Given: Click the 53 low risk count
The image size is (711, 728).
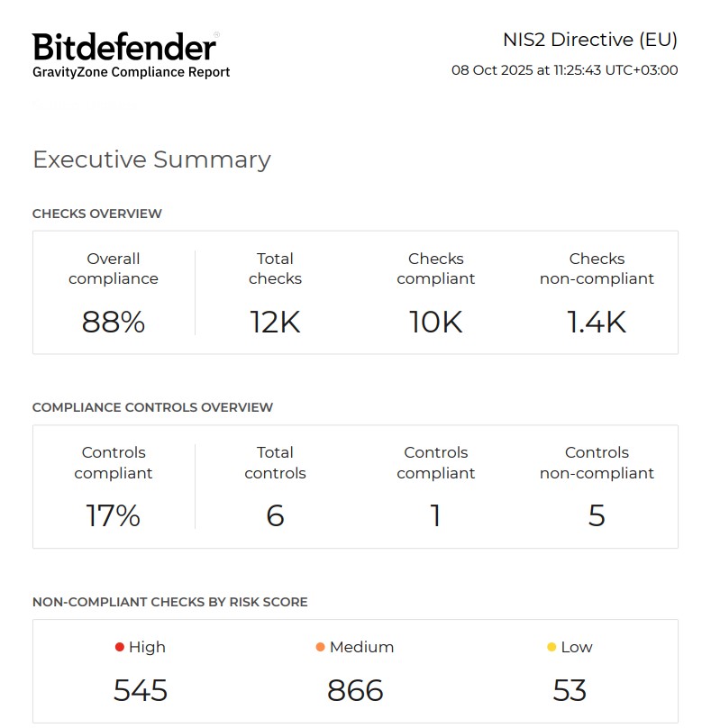Looking at the screenshot, I should pos(570,690).
